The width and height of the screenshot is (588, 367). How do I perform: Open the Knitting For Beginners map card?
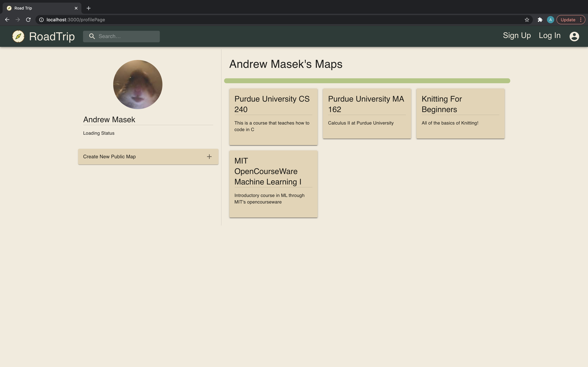coord(460,114)
